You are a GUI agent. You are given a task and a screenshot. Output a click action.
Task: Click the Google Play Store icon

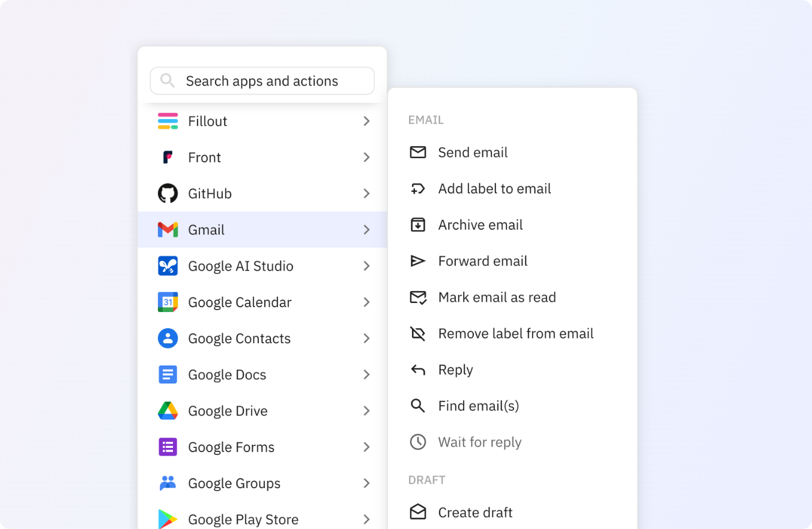[x=168, y=519]
